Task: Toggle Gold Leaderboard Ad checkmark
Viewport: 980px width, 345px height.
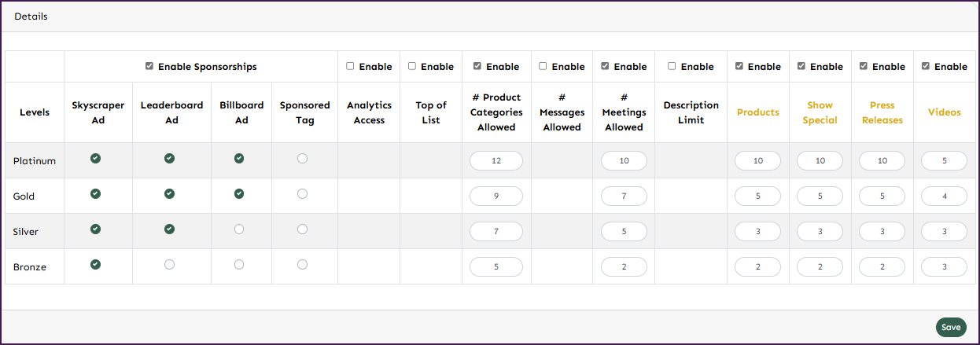Action: [x=169, y=194]
